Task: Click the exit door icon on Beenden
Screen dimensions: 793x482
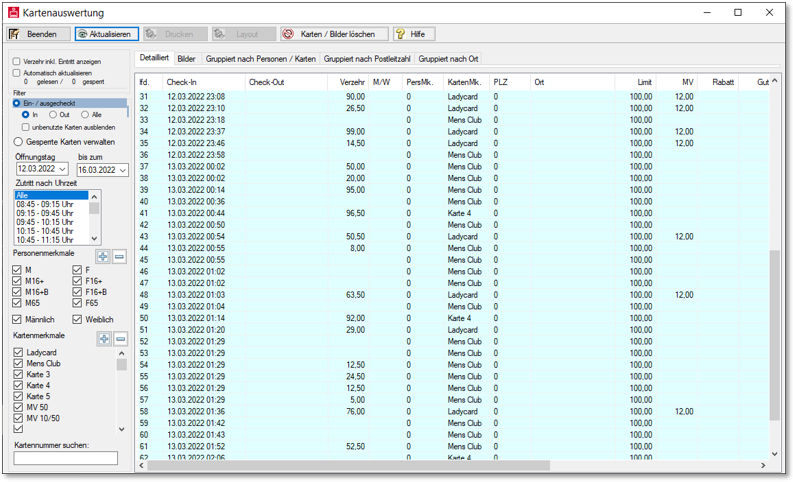Action: [x=14, y=34]
